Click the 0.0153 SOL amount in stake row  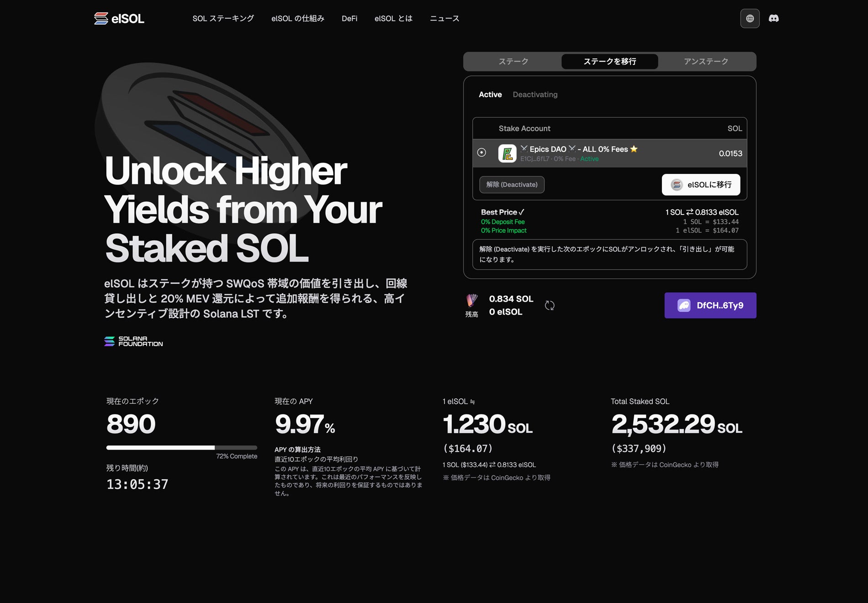tap(730, 153)
